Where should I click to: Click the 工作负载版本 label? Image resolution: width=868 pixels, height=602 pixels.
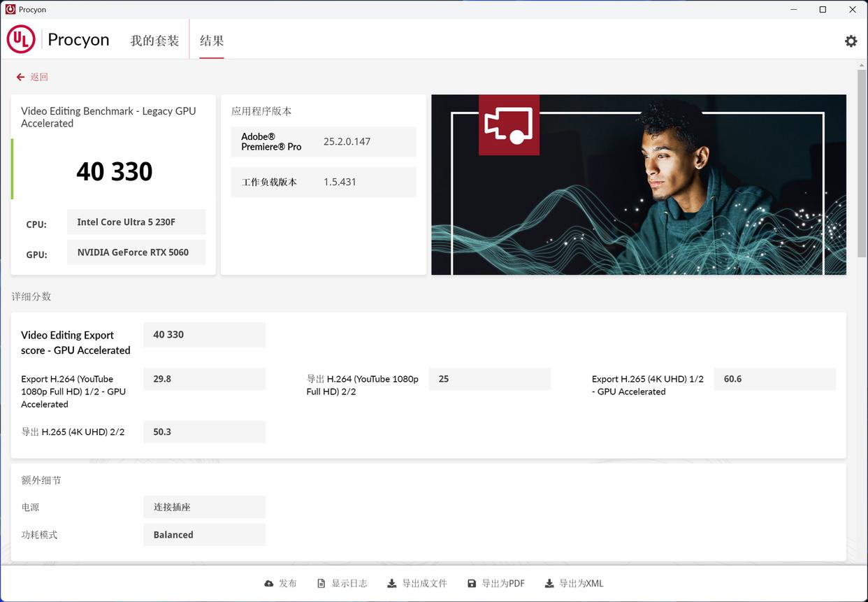point(269,182)
